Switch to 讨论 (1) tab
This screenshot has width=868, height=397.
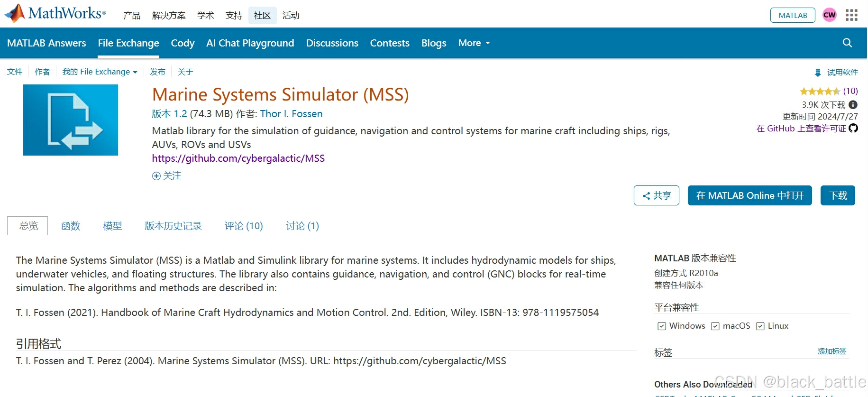(x=302, y=226)
